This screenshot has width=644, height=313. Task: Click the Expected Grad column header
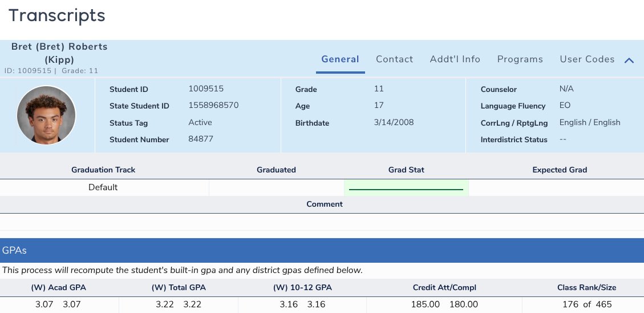[560, 170]
